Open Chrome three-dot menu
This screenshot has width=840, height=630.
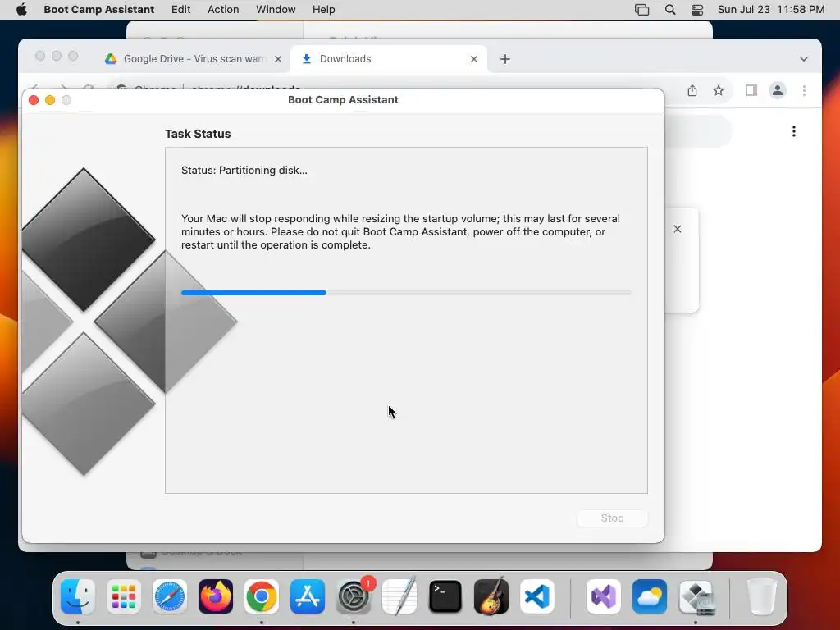coord(804,90)
